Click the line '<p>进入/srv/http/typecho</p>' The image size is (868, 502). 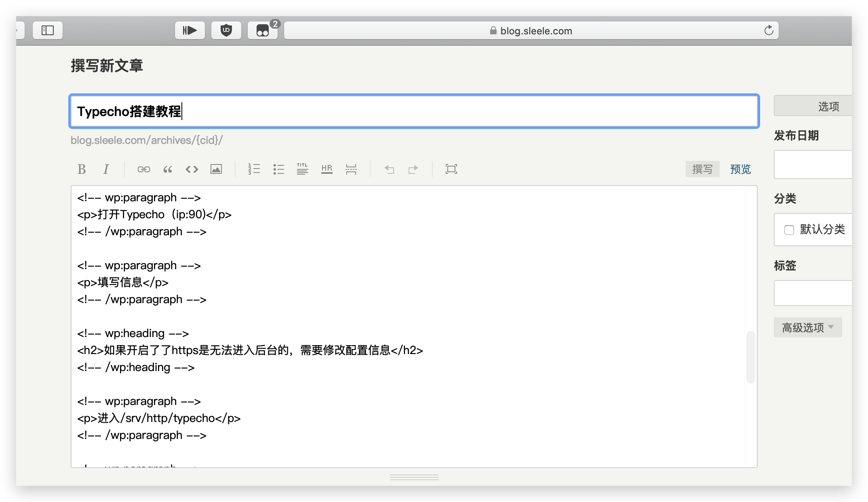click(159, 418)
